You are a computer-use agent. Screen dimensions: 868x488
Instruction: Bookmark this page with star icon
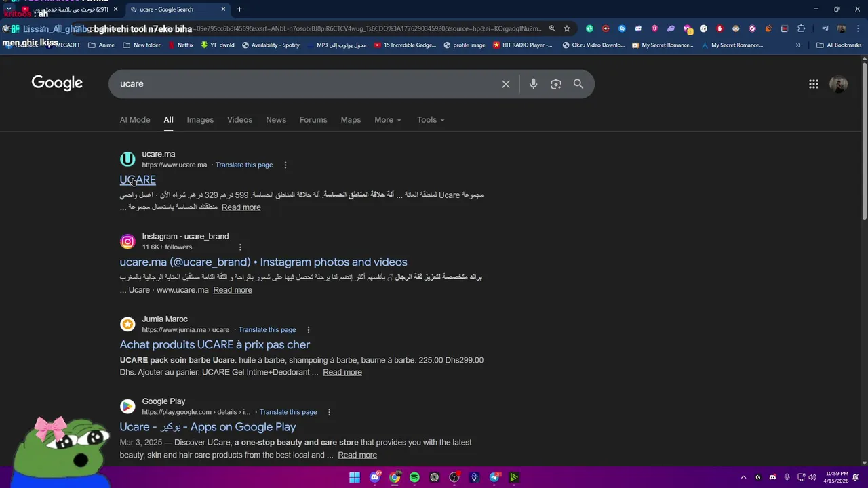pos(567,28)
